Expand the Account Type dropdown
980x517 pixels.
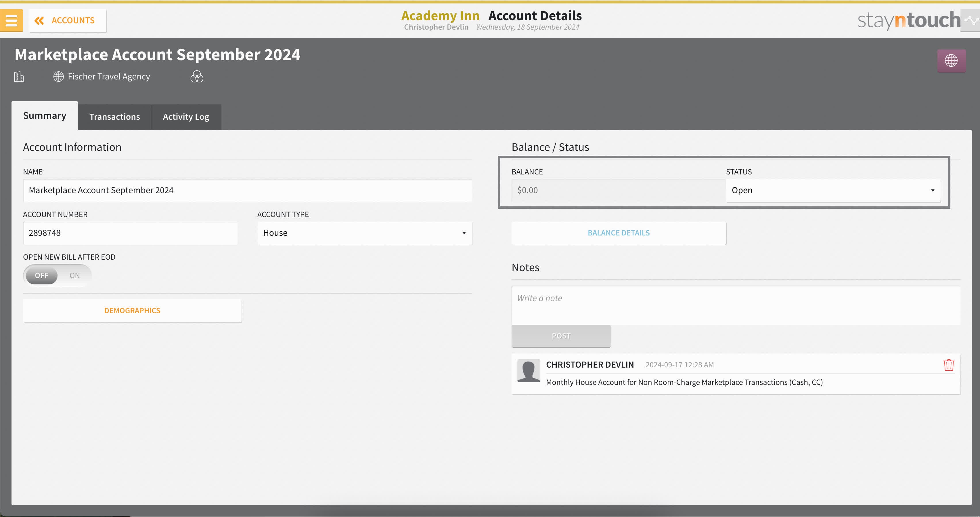(364, 233)
